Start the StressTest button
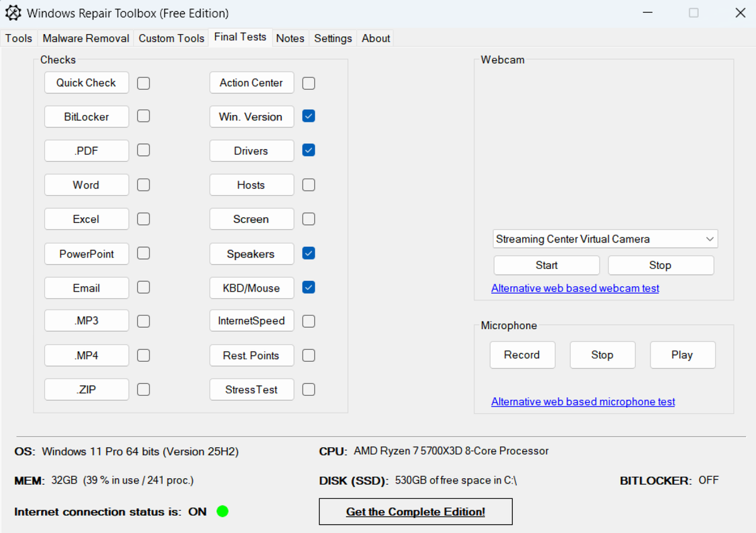 pos(252,390)
